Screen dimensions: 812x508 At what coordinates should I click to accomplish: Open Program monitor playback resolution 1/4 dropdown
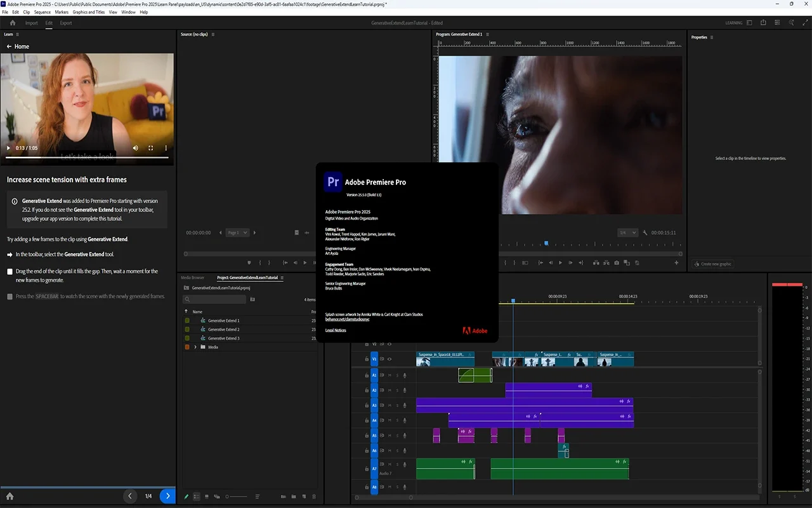(x=627, y=233)
